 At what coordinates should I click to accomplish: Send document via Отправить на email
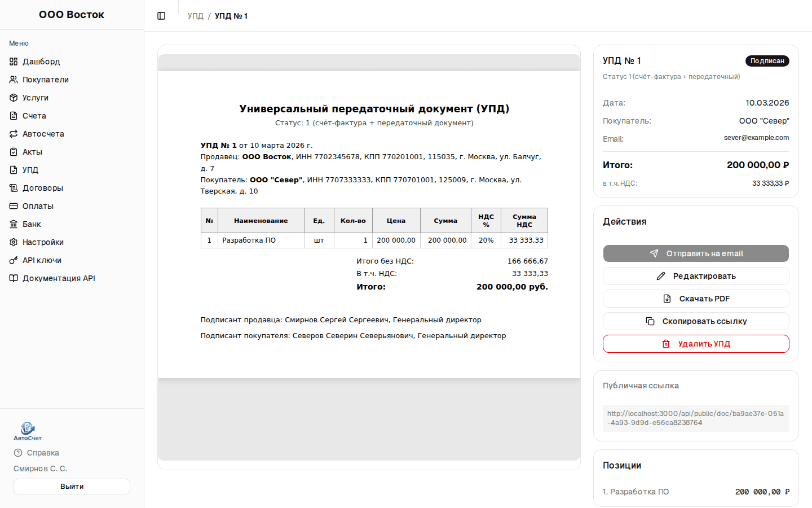pyautogui.click(x=696, y=253)
